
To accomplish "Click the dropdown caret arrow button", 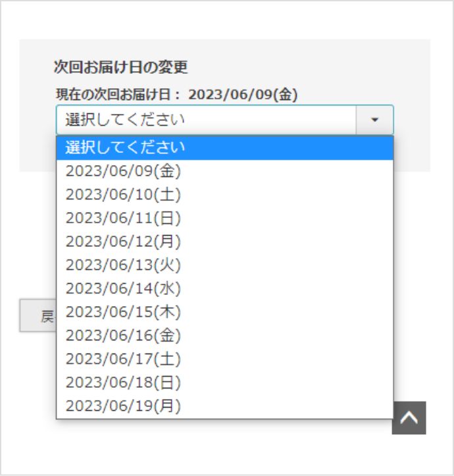I will 375,120.
